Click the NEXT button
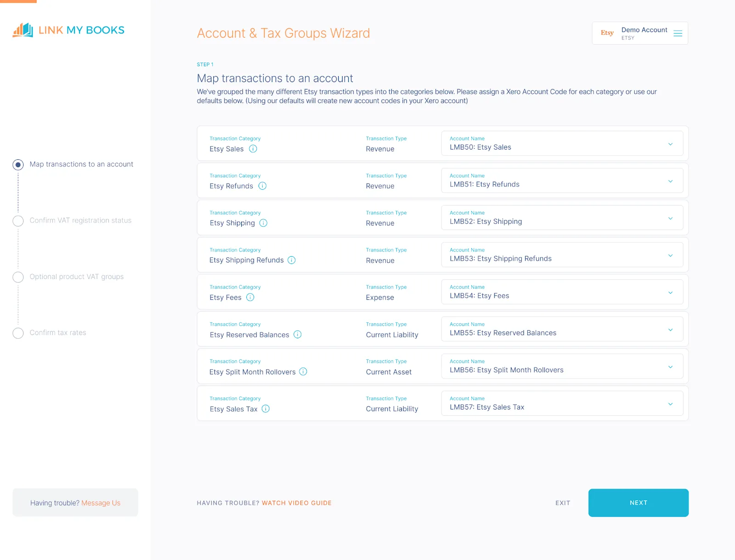 (x=638, y=503)
